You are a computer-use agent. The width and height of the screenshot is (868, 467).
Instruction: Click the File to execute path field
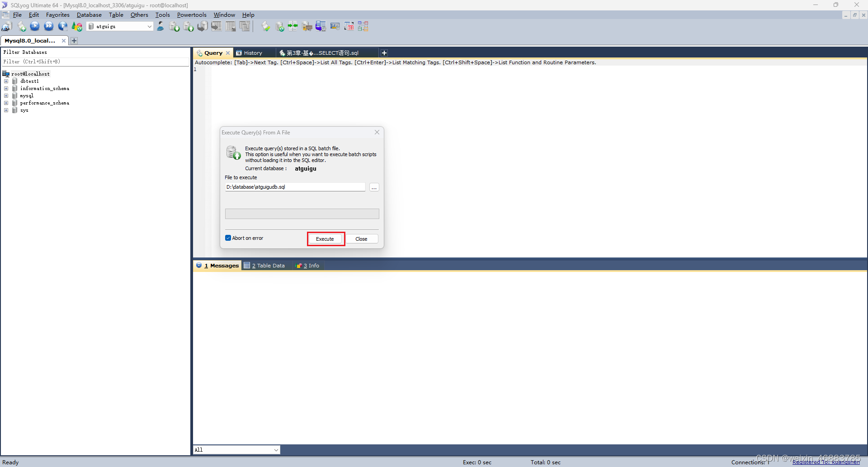click(x=295, y=187)
